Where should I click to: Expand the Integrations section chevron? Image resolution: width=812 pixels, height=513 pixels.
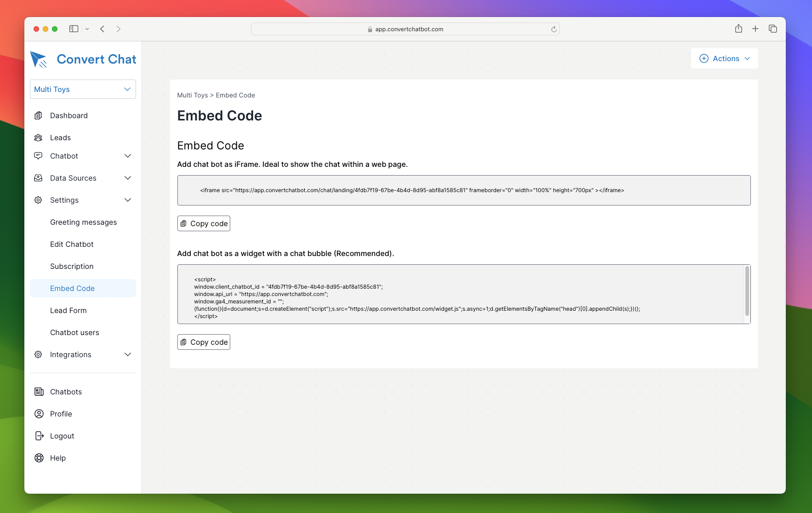pos(128,354)
